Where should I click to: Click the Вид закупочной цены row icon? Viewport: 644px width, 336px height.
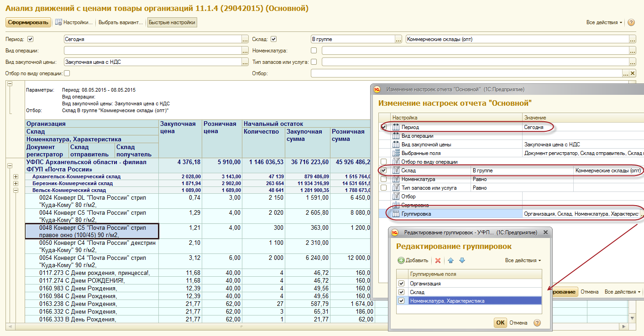point(396,145)
